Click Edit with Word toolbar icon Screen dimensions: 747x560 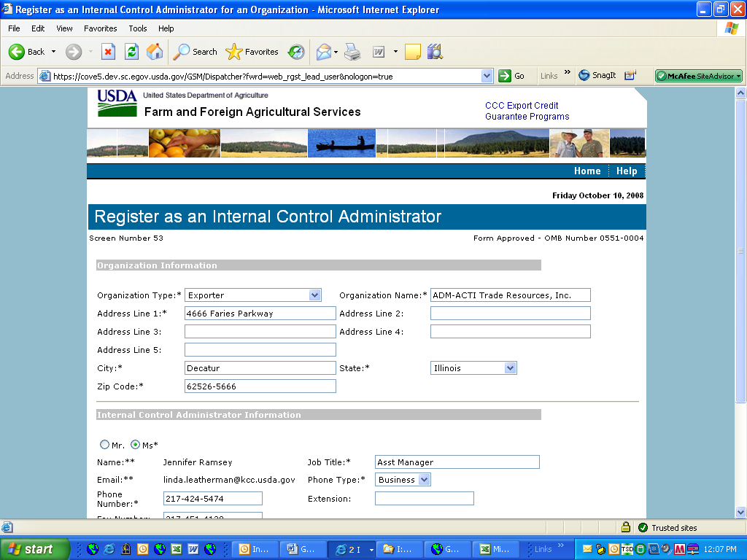379,52
